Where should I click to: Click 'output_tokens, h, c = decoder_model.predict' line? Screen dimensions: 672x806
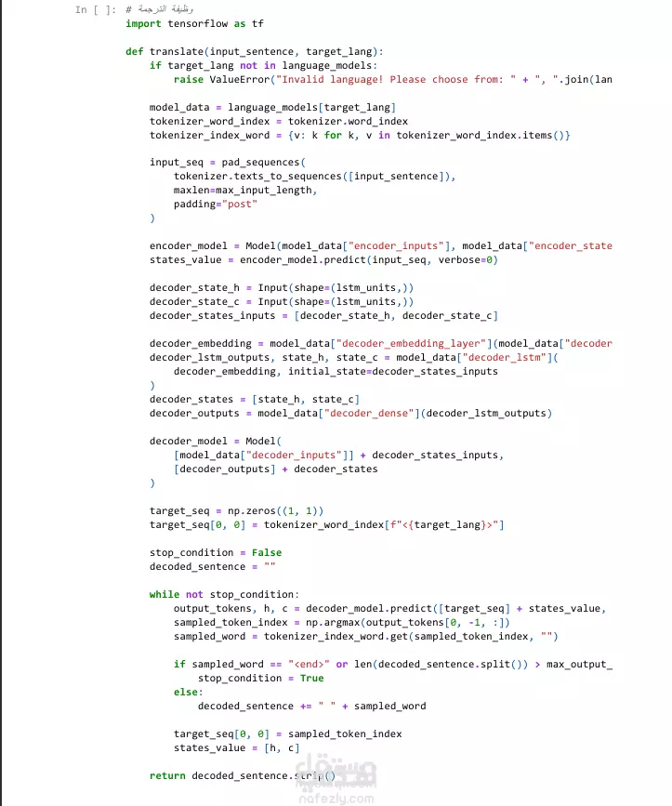[x=390, y=609]
